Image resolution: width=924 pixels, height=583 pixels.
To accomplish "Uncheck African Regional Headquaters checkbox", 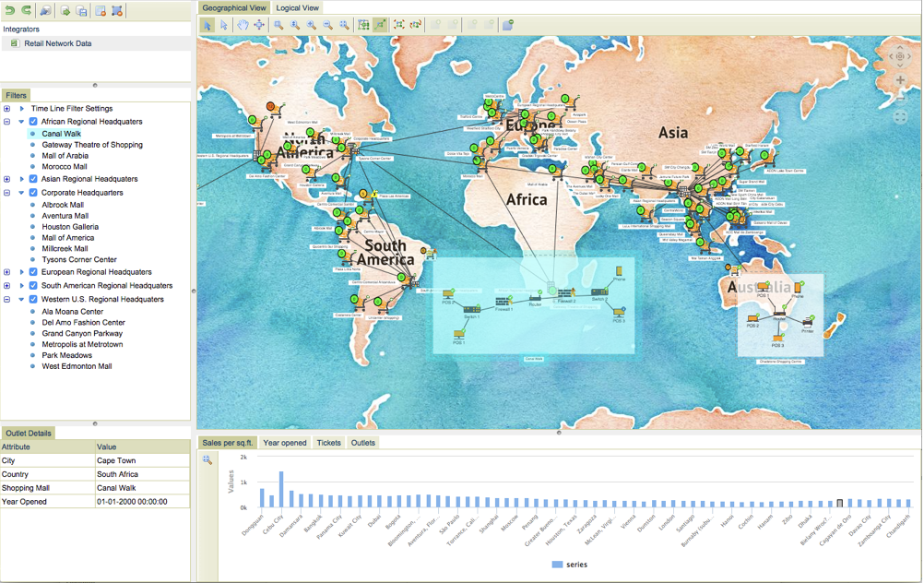I will pyautogui.click(x=33, y=122).
